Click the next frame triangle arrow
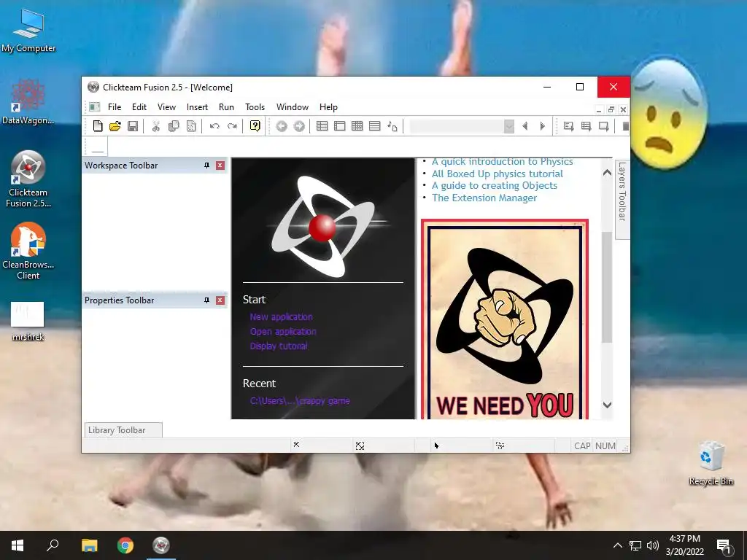The width and height of the screenshot is (747, 560). click(x=543, y=126)
